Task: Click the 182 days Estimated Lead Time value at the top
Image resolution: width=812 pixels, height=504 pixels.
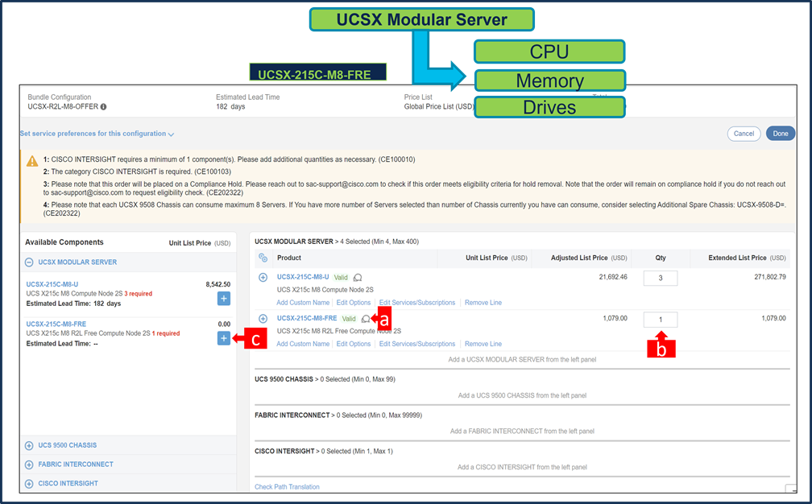Action: pyautogui.click(x=230, y=106)
